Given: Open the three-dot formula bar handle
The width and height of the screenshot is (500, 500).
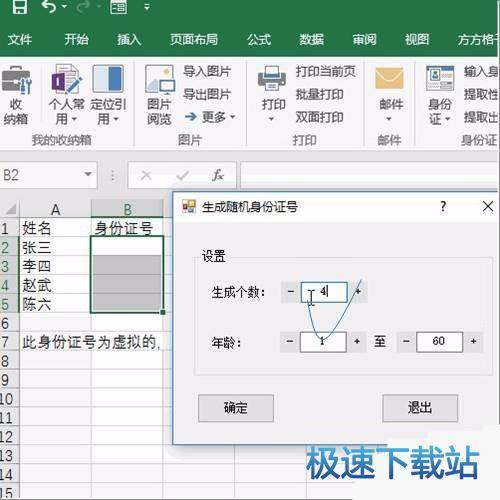Looking at the screenshot, I should click(113, 175).
